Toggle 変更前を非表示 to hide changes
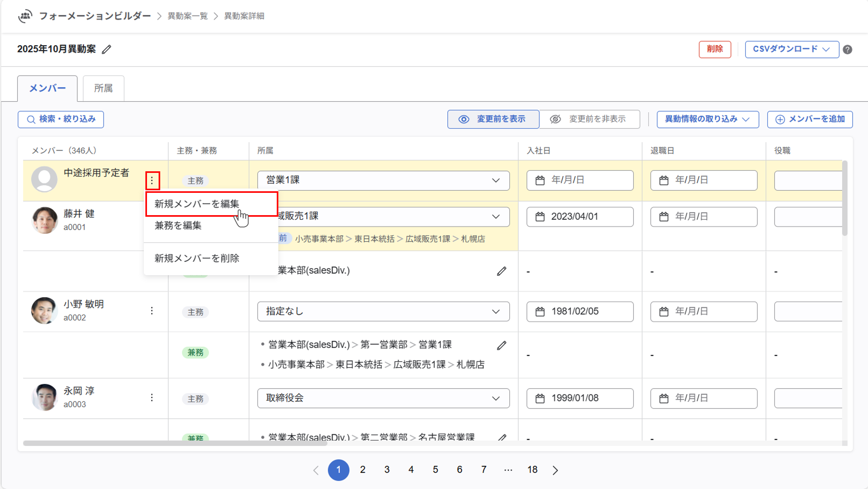 (589, 119)
